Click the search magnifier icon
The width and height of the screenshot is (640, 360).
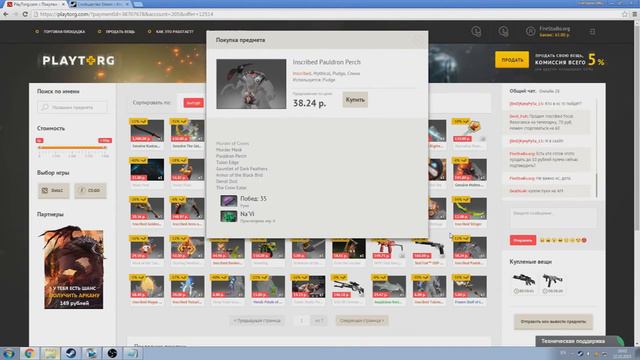click(x=45, y=107)
